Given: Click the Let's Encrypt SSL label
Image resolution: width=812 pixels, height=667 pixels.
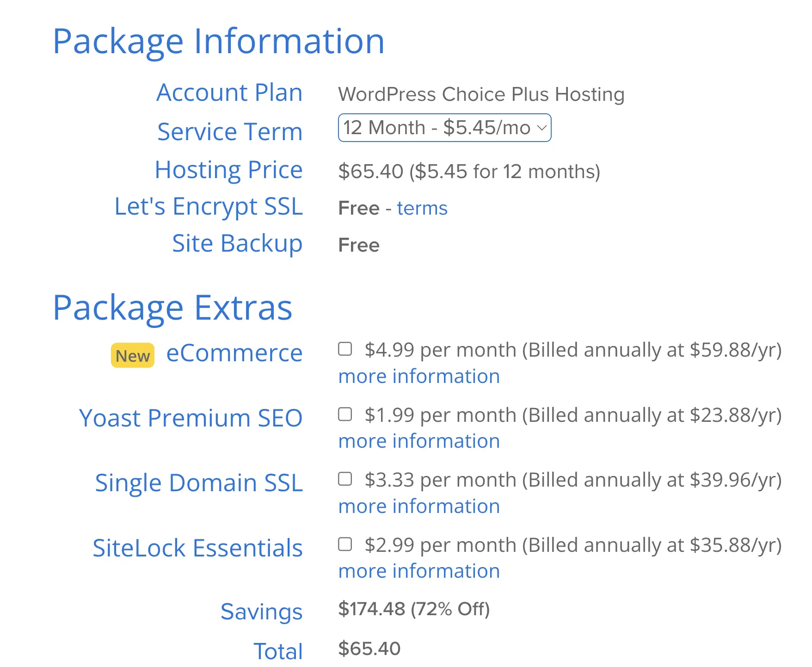Looking at the screenshot, I should (209, 206).
